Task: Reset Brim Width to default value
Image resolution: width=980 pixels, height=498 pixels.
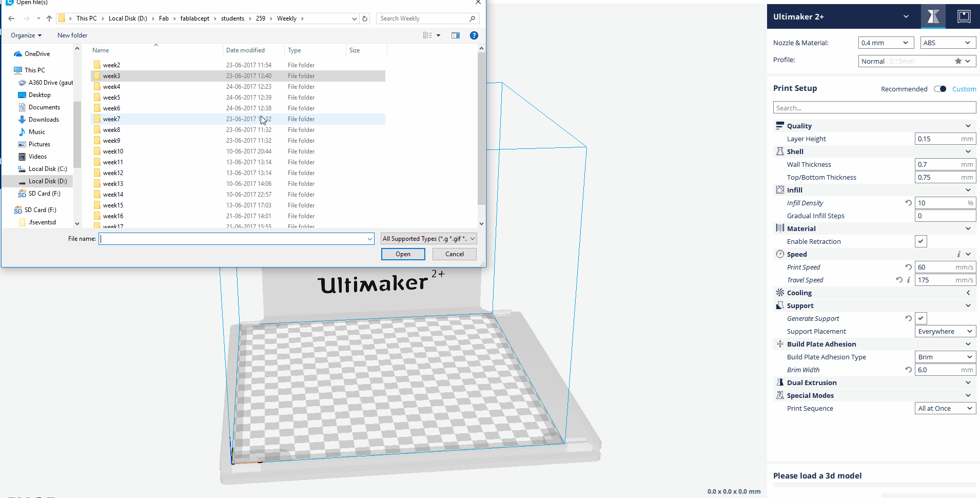Action: (908, 370)
